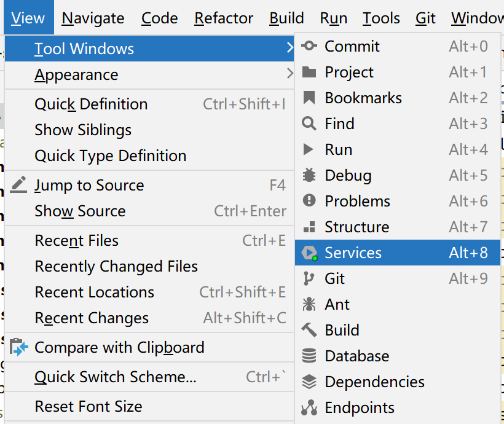Select Quick Definition entry
Image resolution: width=504 pixels, height=424 pixels.
(x=91, y=104)
